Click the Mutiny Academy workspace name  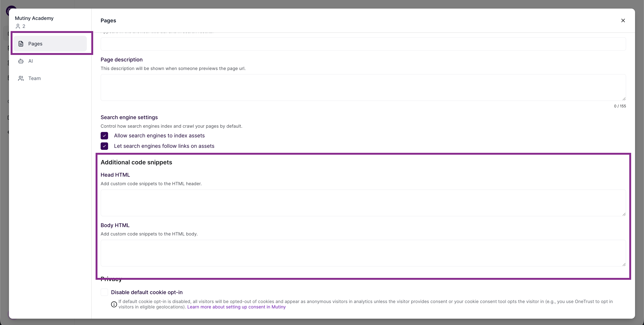tap(34, 18)
